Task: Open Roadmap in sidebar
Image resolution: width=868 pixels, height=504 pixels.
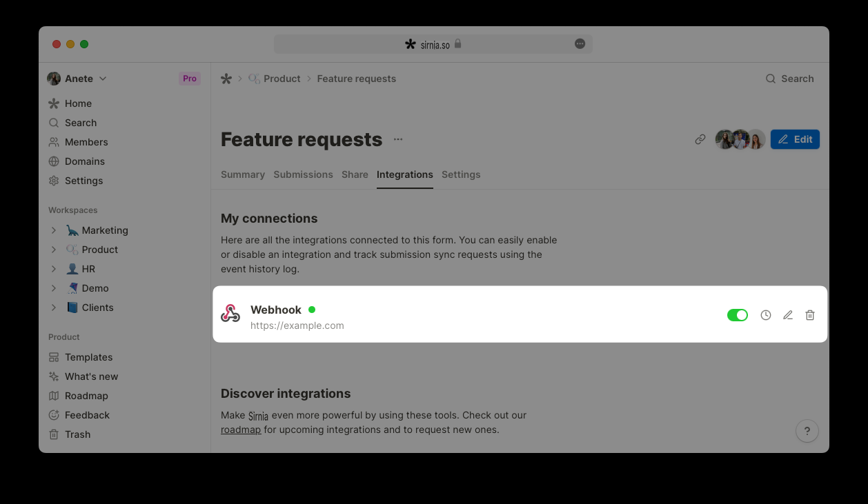Action: [x=78, y=396]
